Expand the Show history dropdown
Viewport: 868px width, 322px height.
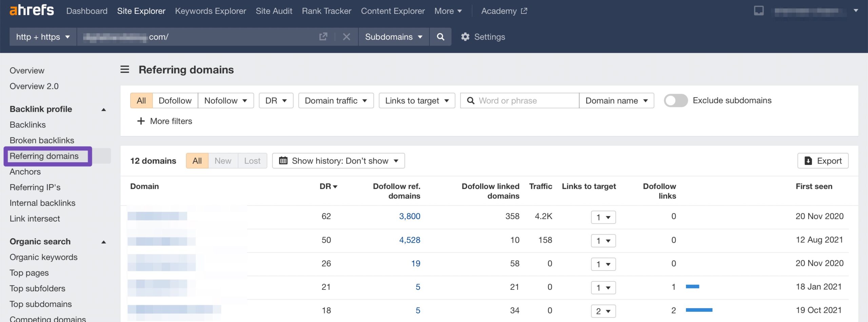[338, 161]
